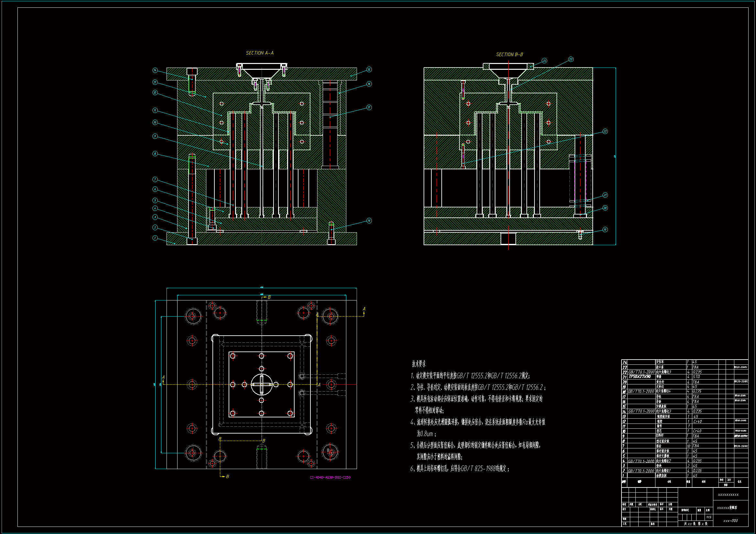Click the B section marker at plan view top
This screenshot has height=534, width=756.
[x=269, y=297]
